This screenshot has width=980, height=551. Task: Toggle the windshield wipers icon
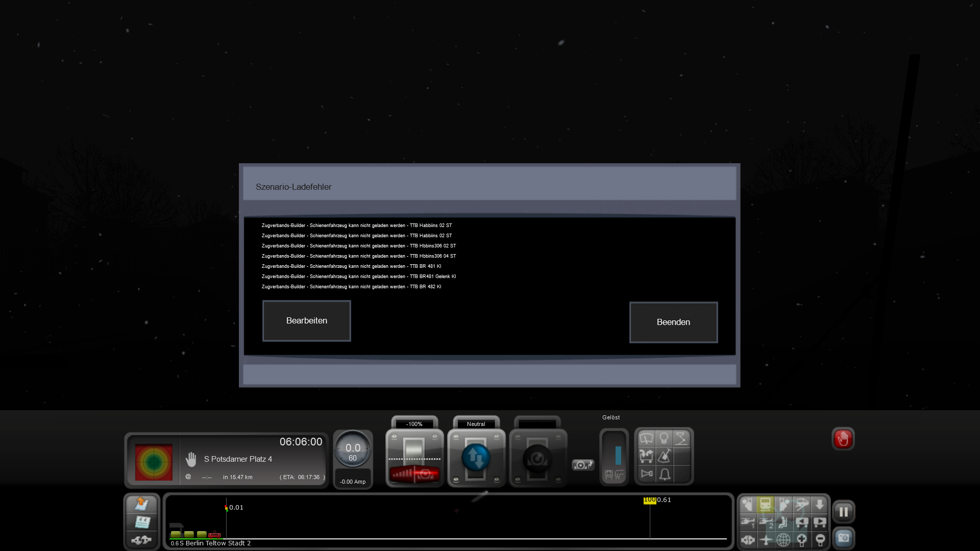[x=646, y=439]
